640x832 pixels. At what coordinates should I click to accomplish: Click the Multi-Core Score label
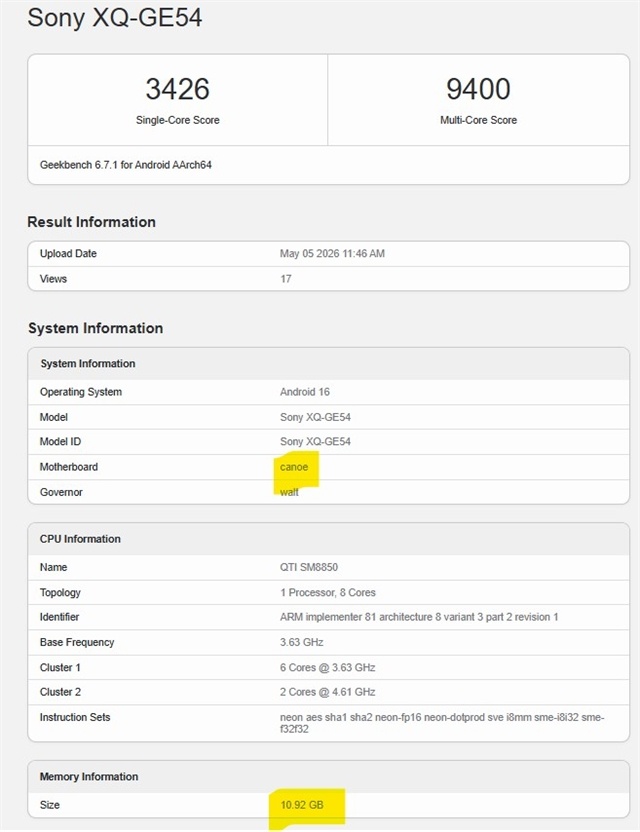(x=478, y=120)
